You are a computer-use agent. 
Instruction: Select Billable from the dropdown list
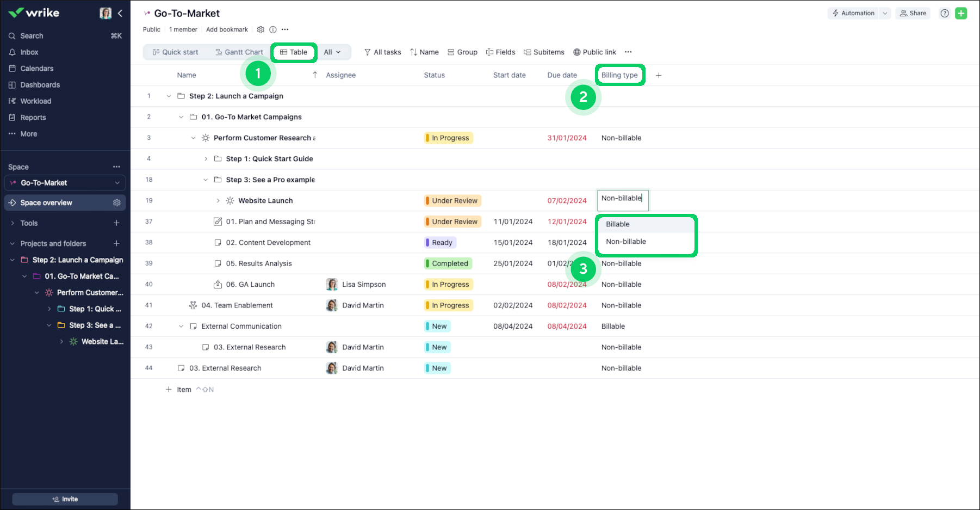click(618, 224)
